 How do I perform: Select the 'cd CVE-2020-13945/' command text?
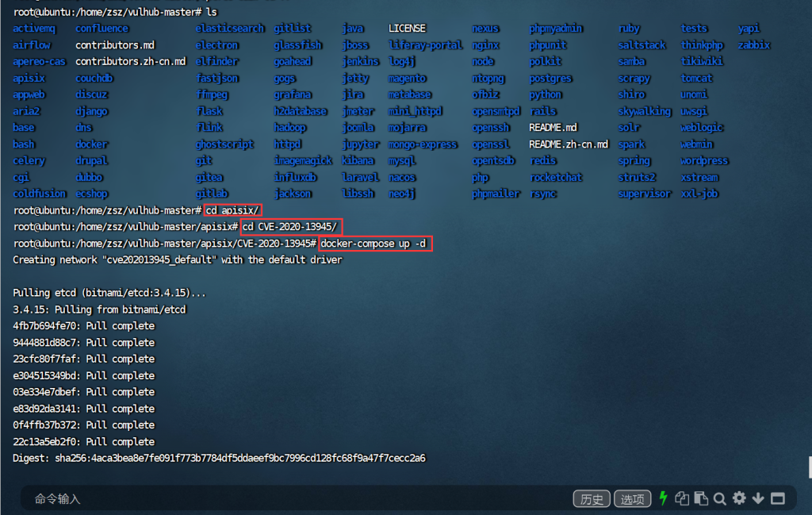pyautogui.click(x=290, y=227)
